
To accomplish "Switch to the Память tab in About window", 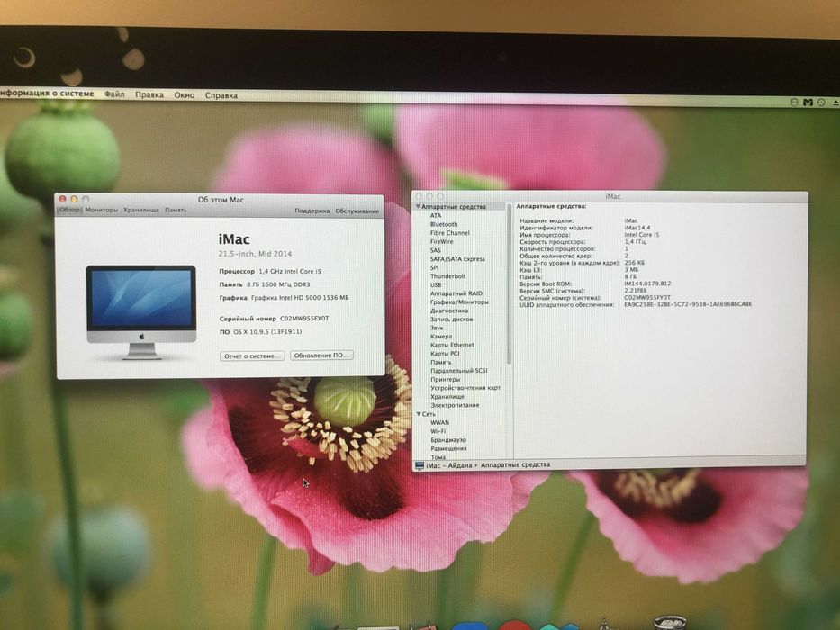I will [176, 210].
